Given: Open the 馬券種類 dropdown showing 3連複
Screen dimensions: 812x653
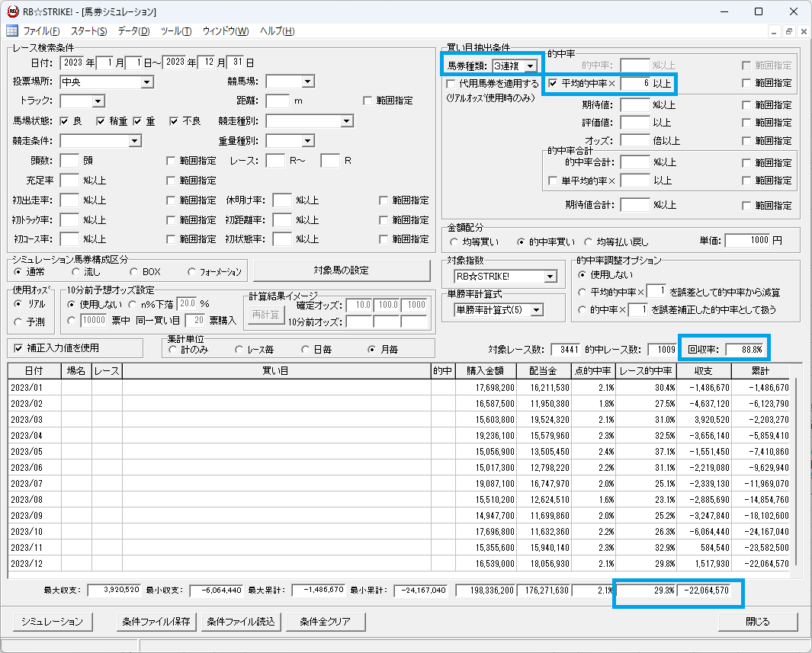Looking at the screenshot, I should (531, 66).
